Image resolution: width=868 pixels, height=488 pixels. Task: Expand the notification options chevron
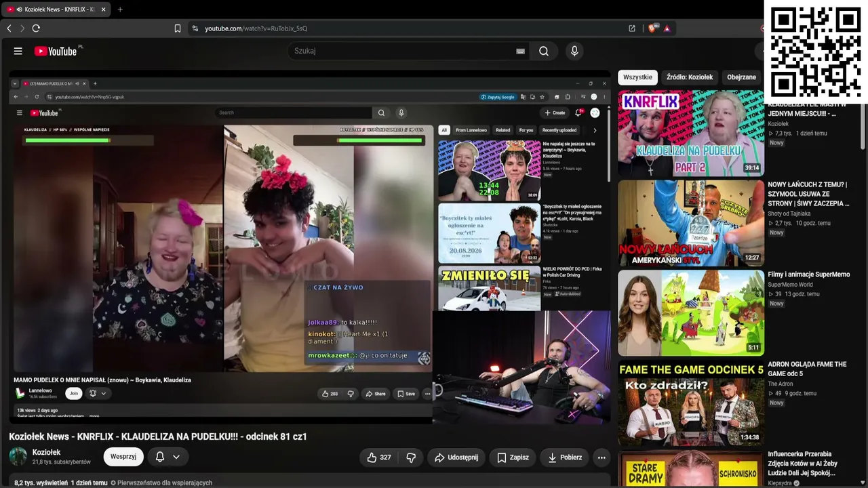176,457
